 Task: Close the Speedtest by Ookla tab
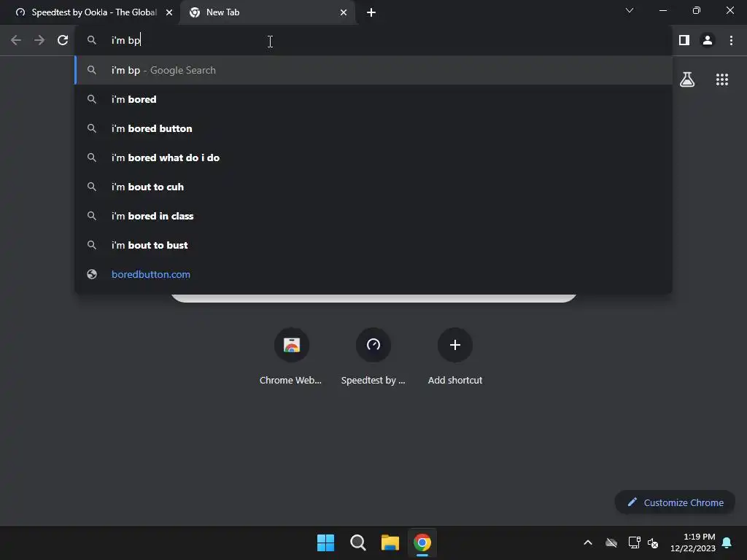click(169, 12)
